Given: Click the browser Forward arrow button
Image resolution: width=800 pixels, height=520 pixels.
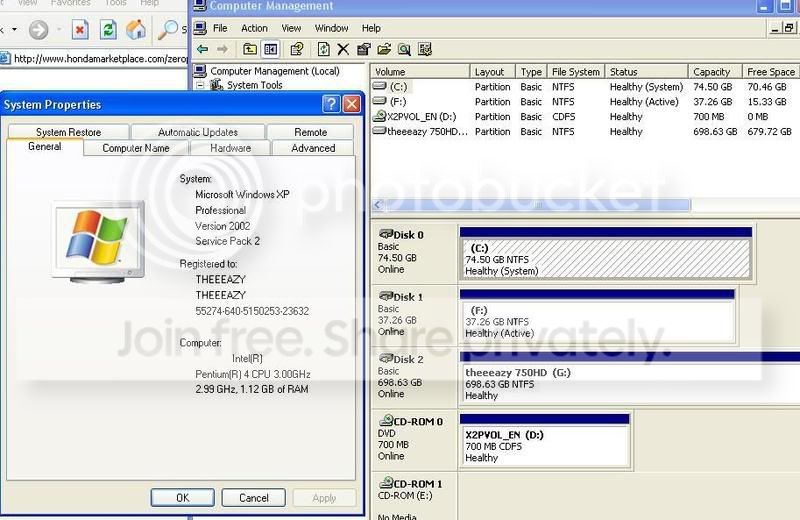Looking at the screenshot, I should [38, 30].
